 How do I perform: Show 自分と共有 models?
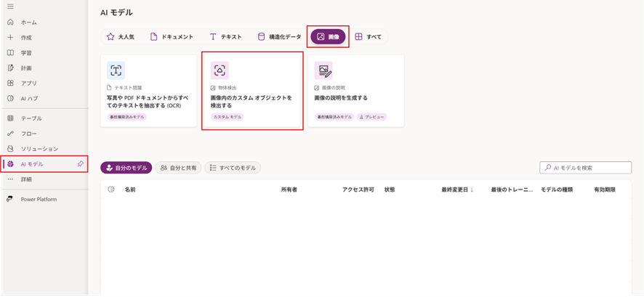(178, 168)
